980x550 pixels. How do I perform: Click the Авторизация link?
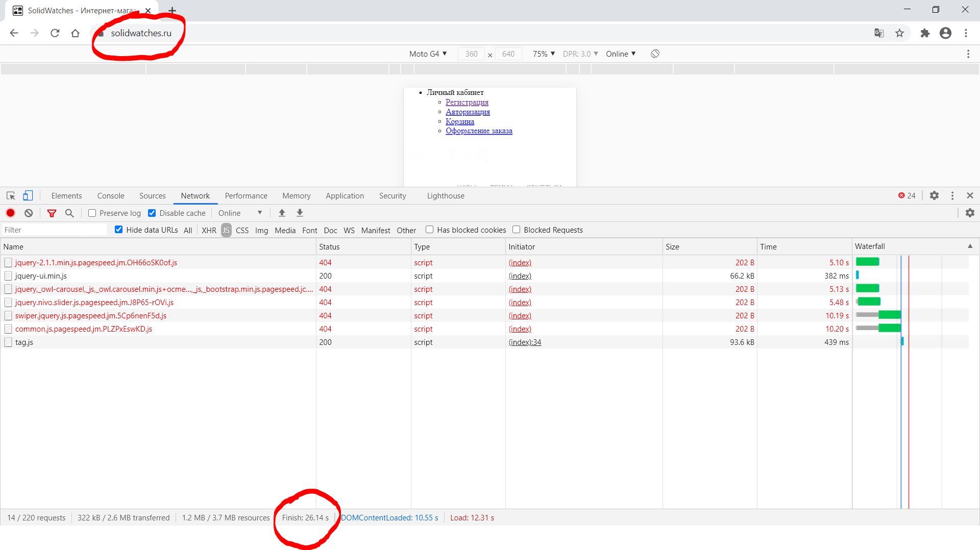[468, 112]
